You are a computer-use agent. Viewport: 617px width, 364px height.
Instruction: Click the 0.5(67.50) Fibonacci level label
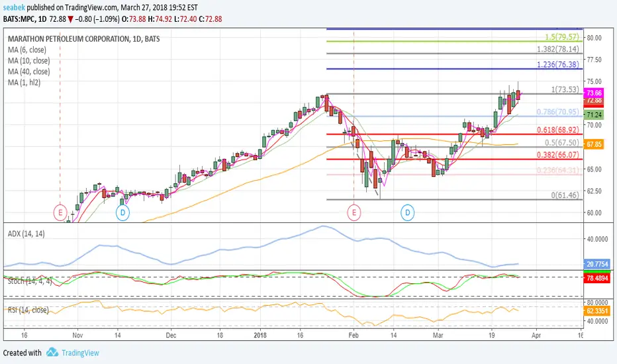[x=562, y=142]
